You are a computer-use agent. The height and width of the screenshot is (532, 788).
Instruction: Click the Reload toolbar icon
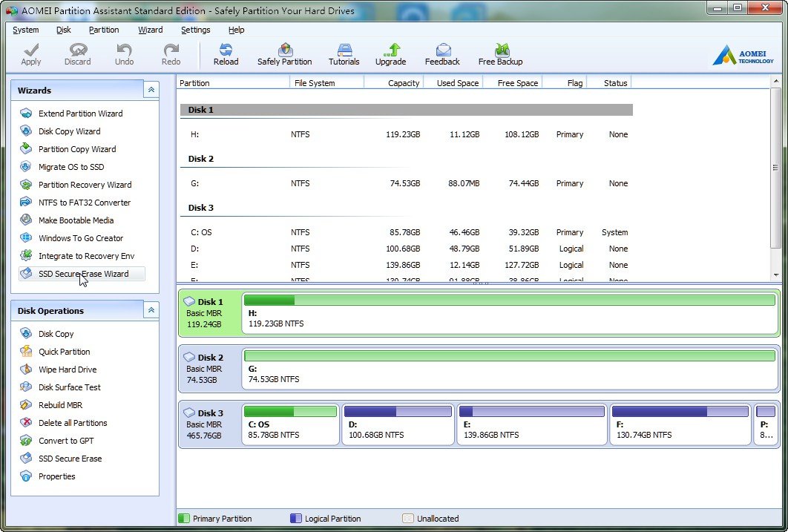click(x=226, y=54)
